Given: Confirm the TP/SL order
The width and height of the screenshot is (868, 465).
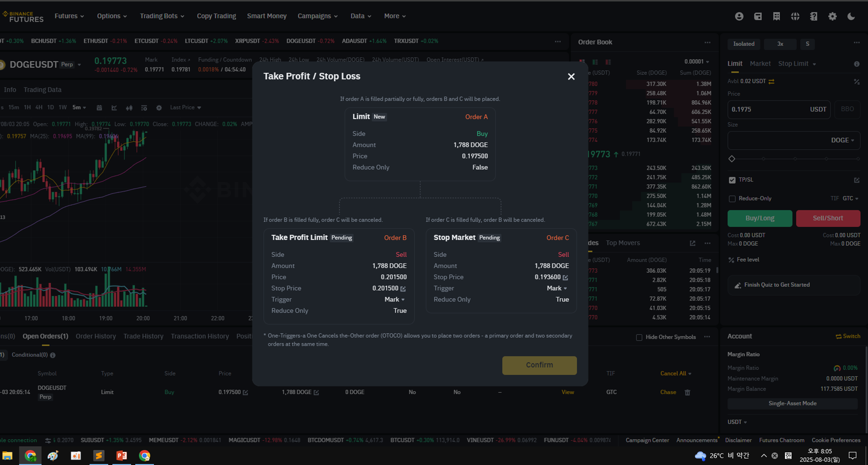Looking at the screenshot, I should point(539,365).
